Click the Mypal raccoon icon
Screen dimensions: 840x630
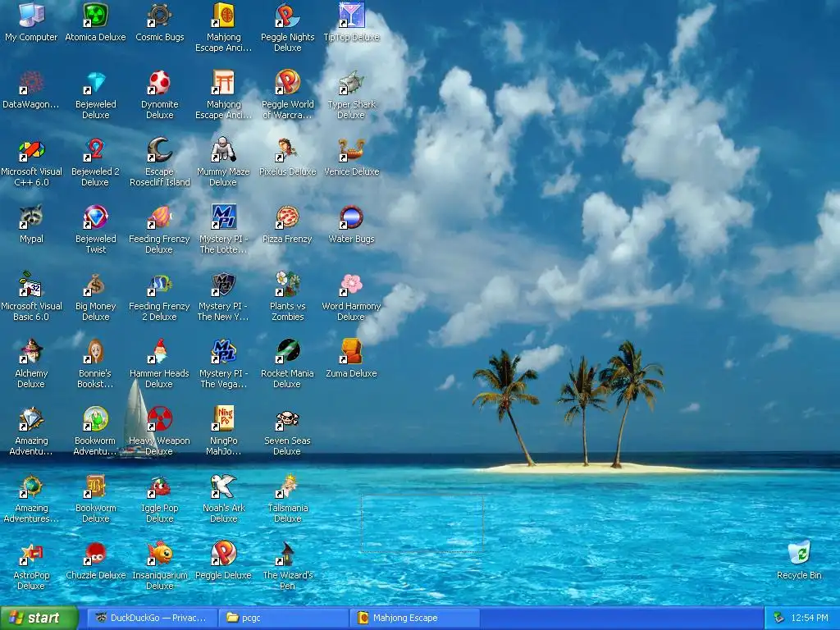click(x=31, y=217)
